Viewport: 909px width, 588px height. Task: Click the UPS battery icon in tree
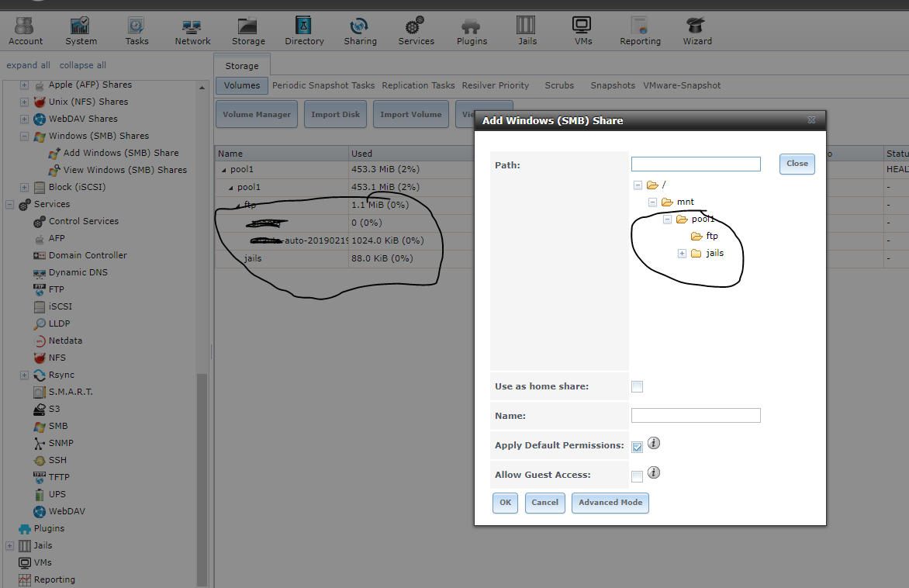point(40,495)
